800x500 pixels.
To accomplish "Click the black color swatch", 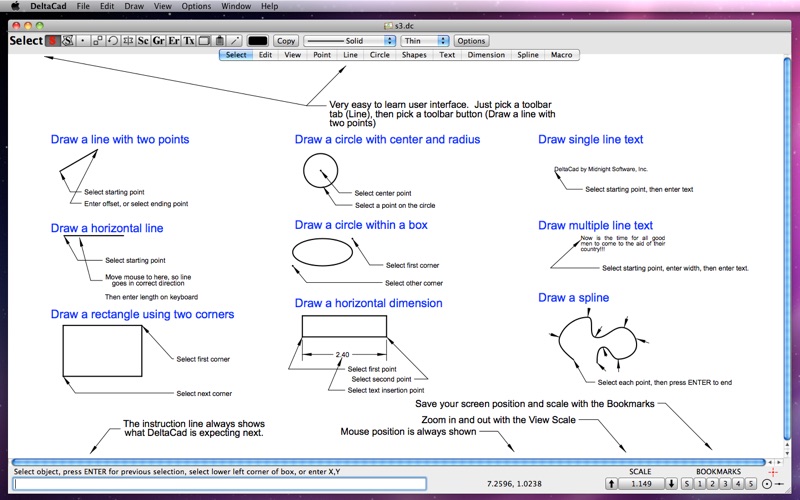I will (x=258, y=41).
